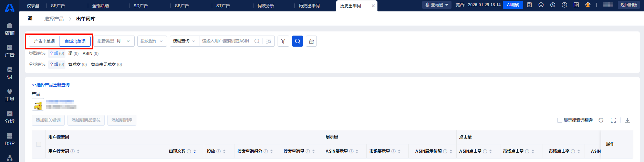Click the toolbox icon beside search
The image size is (644, 162).
click(311, 41)
